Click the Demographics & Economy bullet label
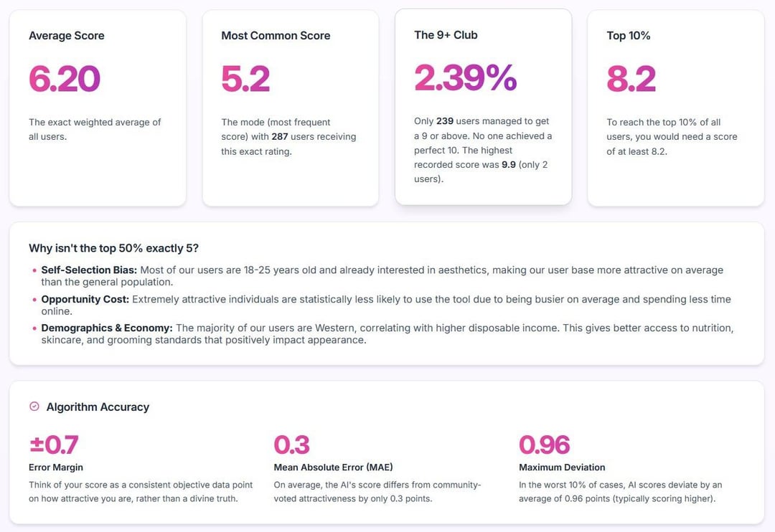This screenshot has height=532, width=775. (x=107, y=328)
